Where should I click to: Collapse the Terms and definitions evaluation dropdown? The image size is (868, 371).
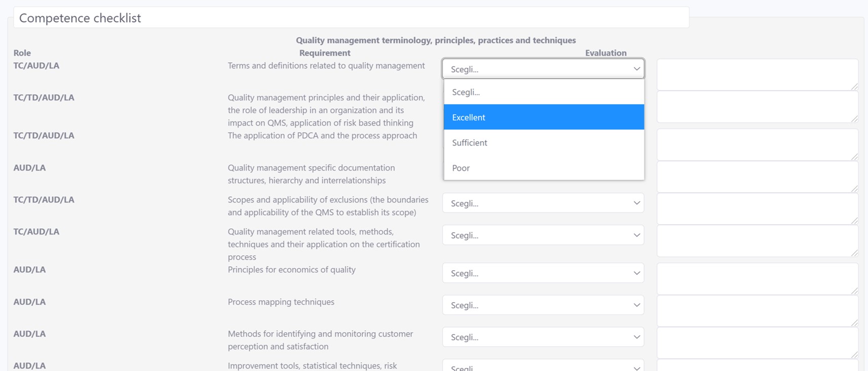[x=543, y=69]
